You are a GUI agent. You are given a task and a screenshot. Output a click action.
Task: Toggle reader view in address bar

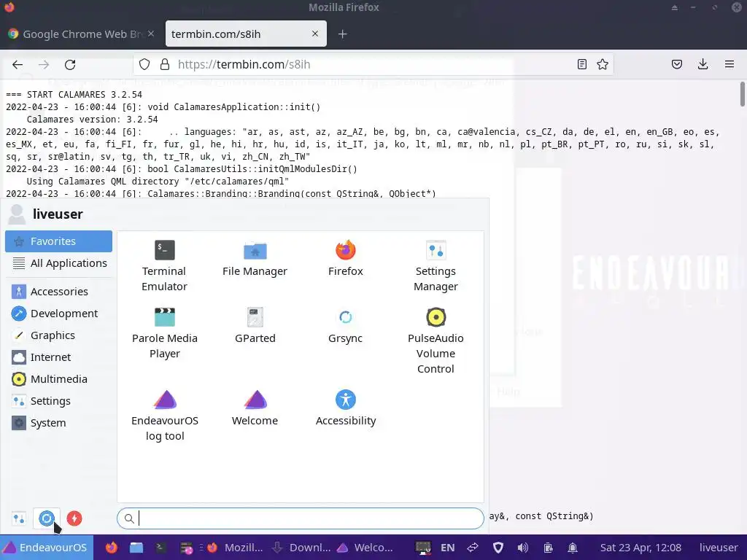tap(581, 64)
